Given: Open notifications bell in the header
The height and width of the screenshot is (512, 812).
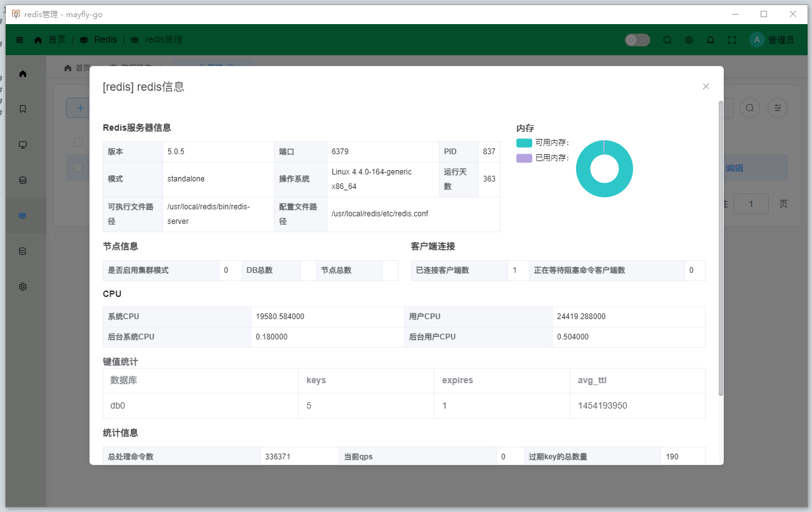Looking at the screenshot, I should tap(710, 40).
